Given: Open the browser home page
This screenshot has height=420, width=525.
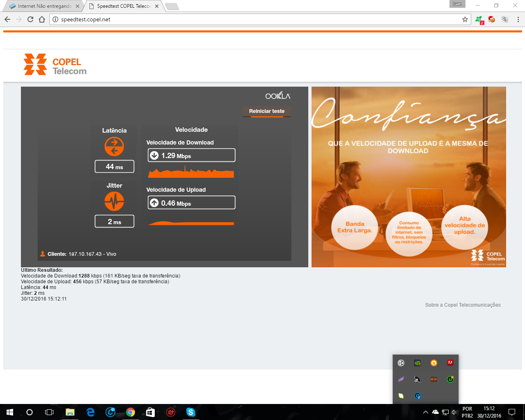Looking at the screenshot, I should click(x=42, y=19).
